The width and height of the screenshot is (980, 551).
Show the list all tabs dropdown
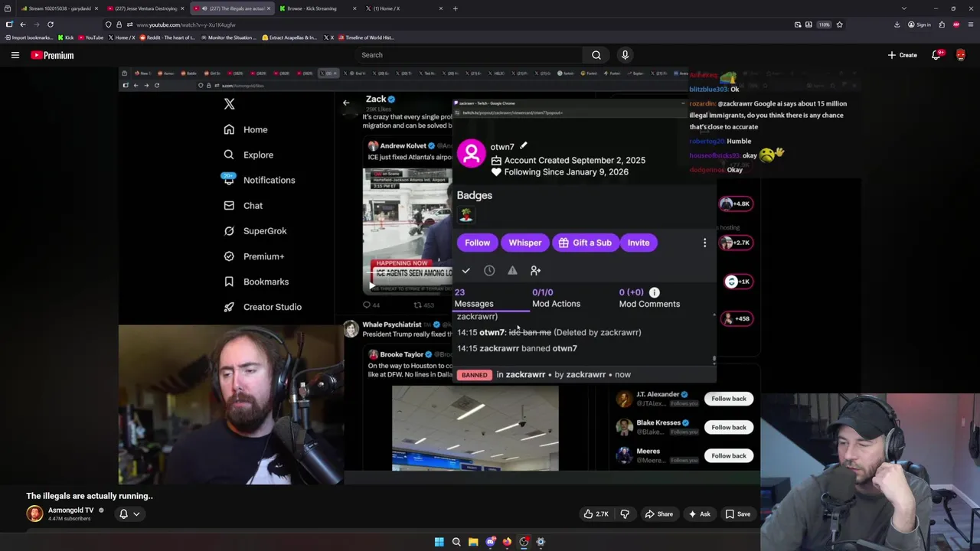pos(904,8)
